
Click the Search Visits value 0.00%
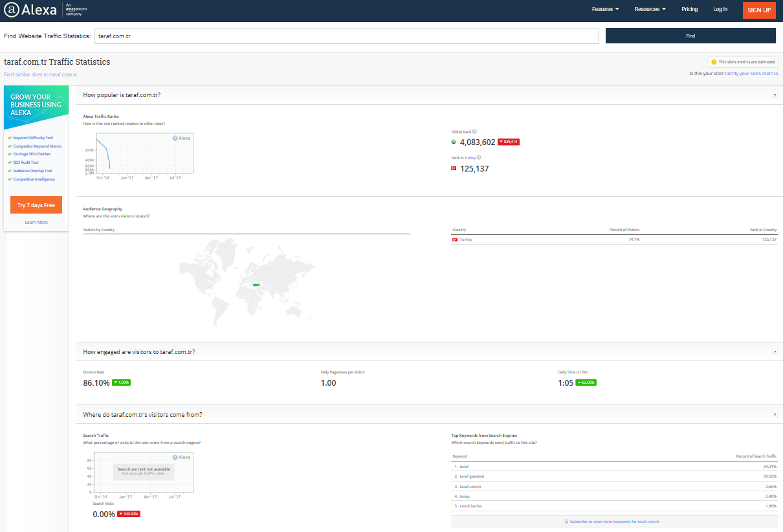point(104,515)
